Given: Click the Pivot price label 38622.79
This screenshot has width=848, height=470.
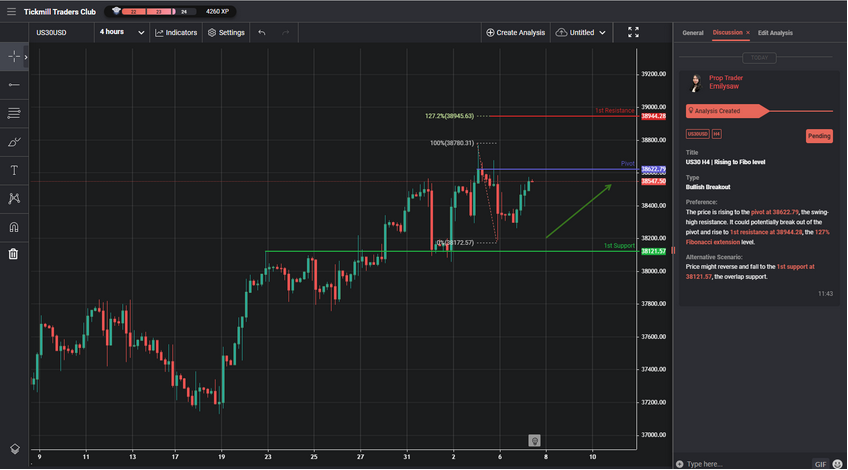Looking at the screenshot, I should tap(653, 169).
